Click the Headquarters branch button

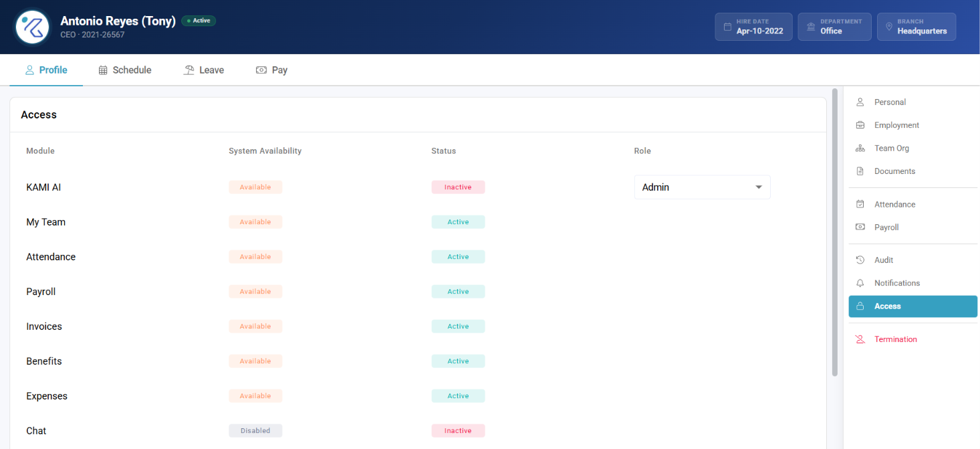click(916, 27)
